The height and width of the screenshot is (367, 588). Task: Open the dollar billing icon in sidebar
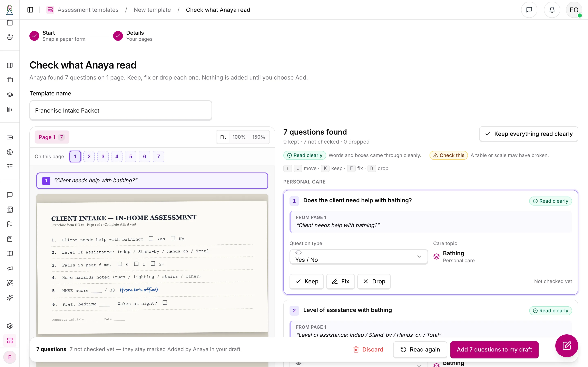[x=10, y=152]
